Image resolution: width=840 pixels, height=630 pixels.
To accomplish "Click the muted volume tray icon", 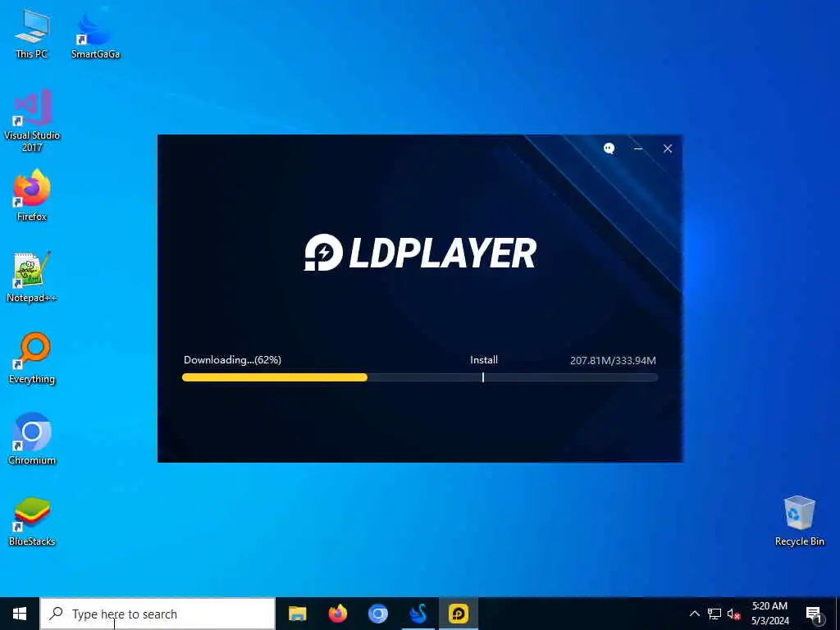I will [x=733, y=614].
